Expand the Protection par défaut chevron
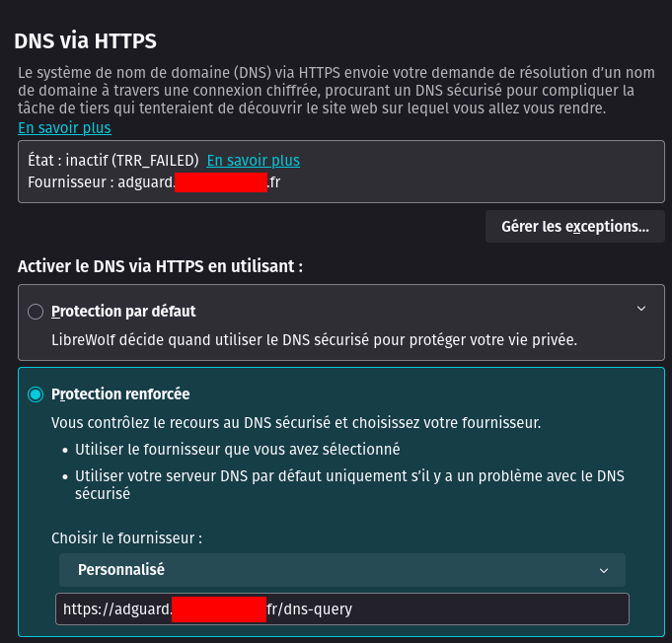Image resolution: width=672 pixels, height=643 pixels. tap(641, 310)
